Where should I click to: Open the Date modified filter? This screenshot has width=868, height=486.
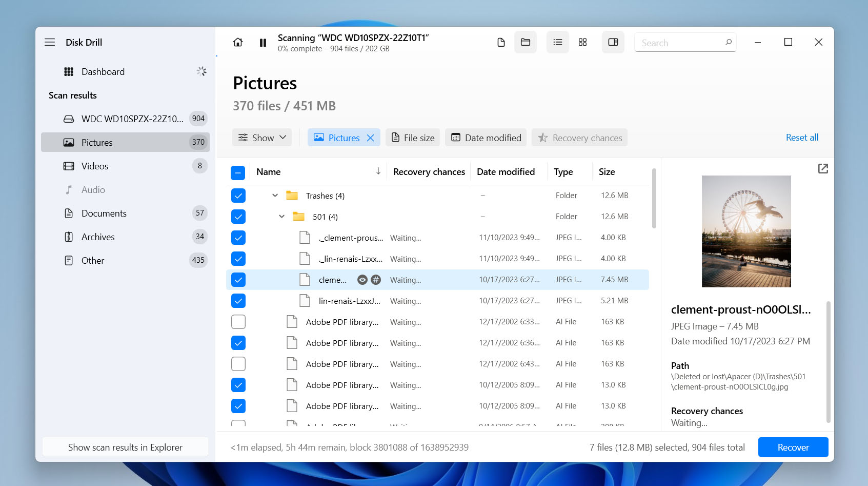[x=486, y=138]
